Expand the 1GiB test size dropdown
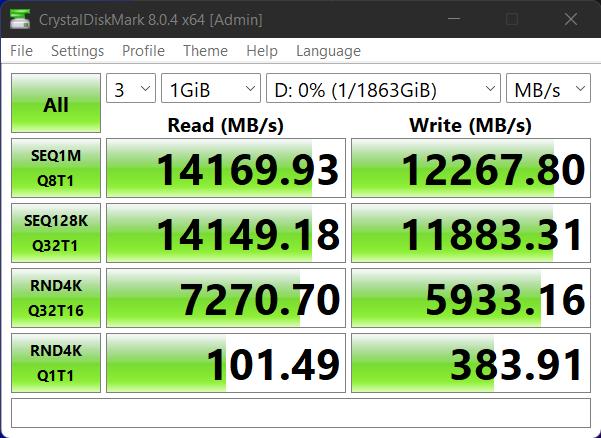This screenshot has width=601, height=438. (x=210, y=89)
